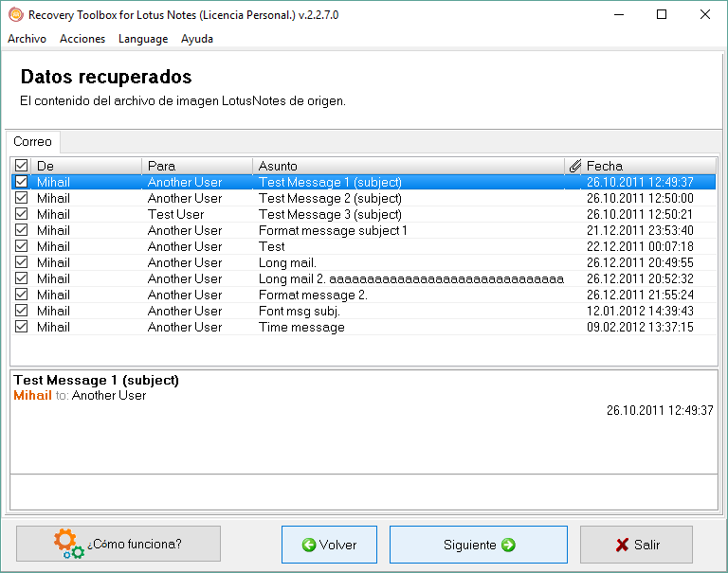Toggle the select-all checkbox in header

[22, 166]
